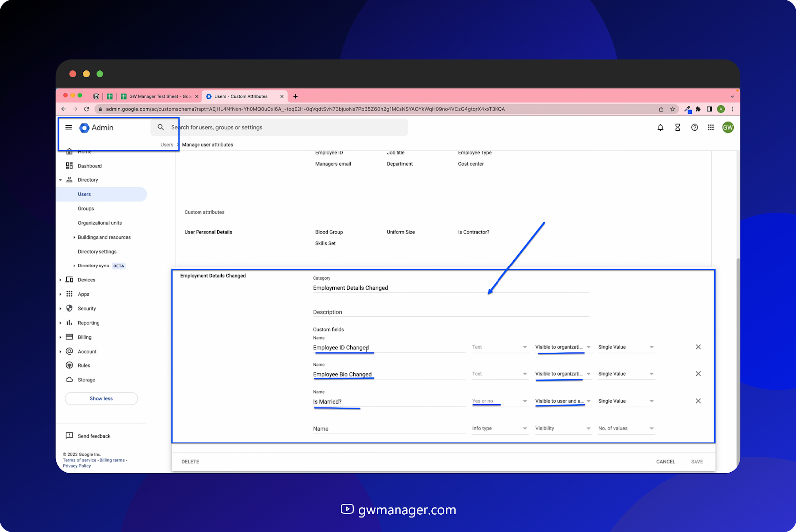The height and width of the screenshot is (532, 796).
Task: Select the Apps section icon
Action: [x=69, y=294]
